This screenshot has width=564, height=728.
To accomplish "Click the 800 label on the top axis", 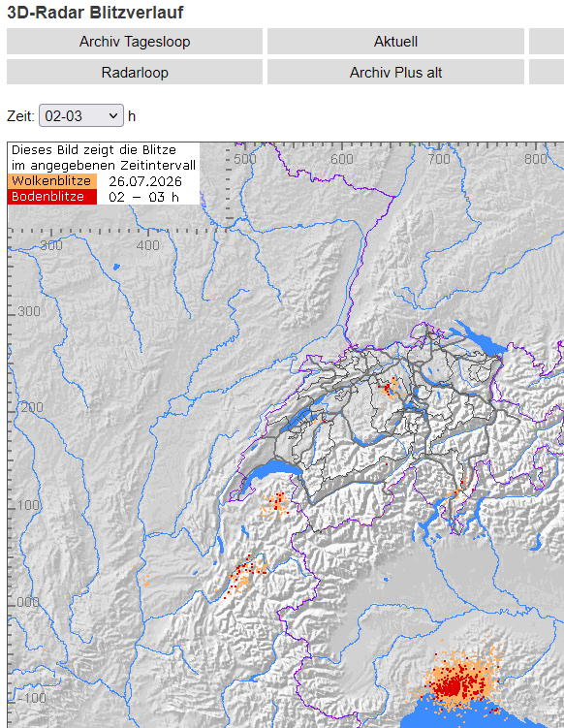I will [x=536, y=159].
